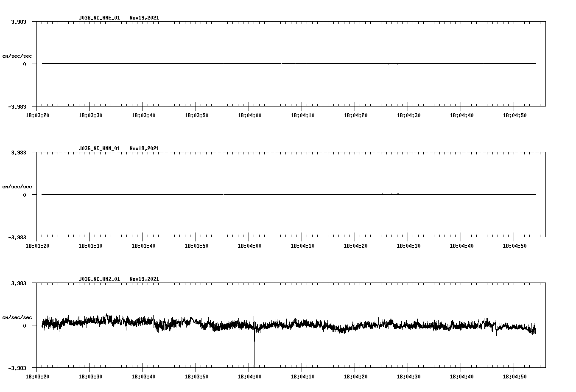
Task: Click the Nov19,2021 date on HNN plot
Action: point(144,148)
